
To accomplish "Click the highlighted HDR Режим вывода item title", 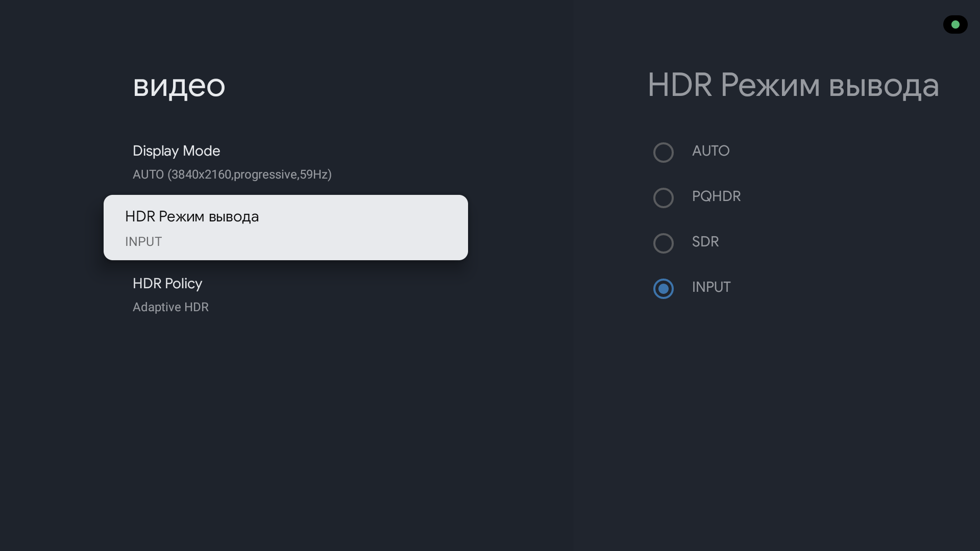I will click(x=192, y=217).
